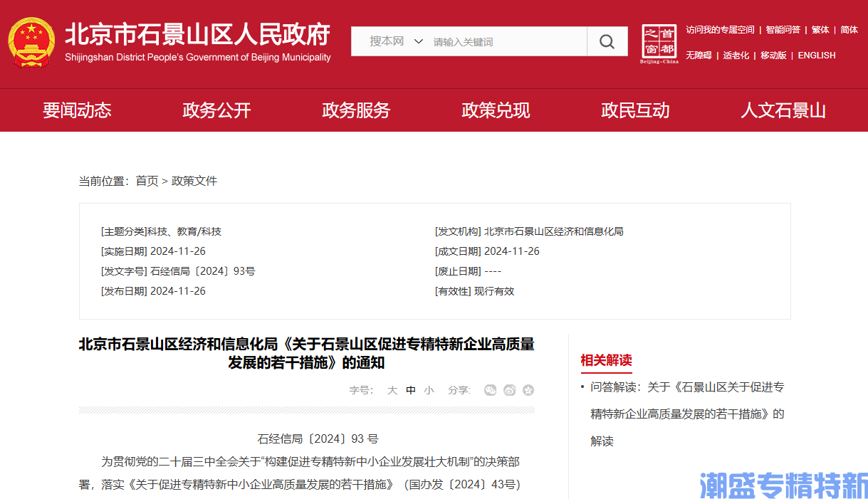868x499 pixels.
Task: Click the keyword search input field
Action: tap(507, 41)
